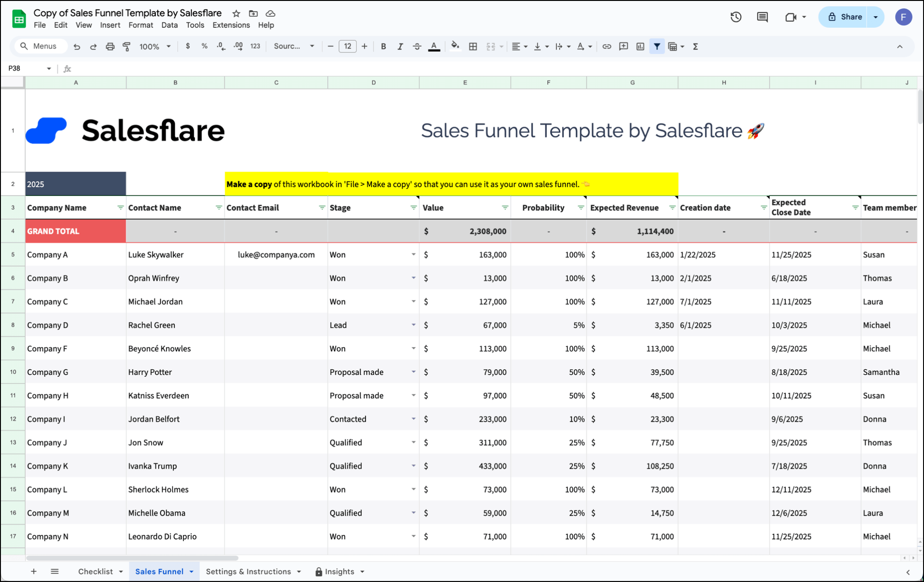The image size is (924, 582).
Task: Open text wrapping dropdown
Action: [562, 46]
